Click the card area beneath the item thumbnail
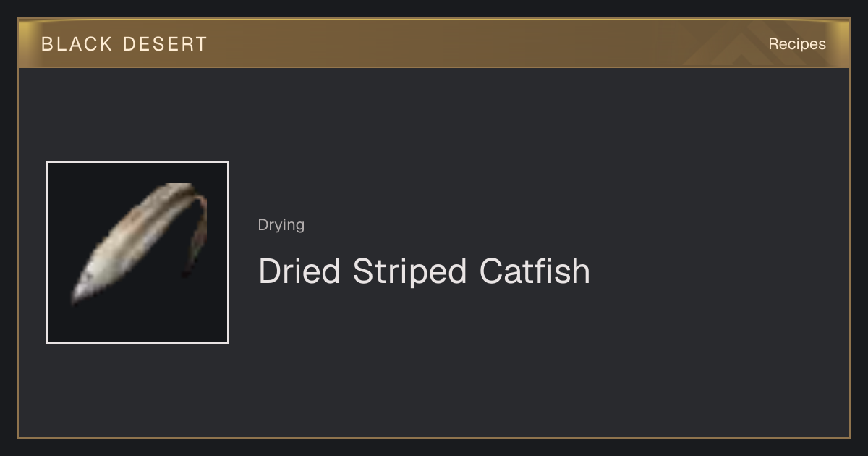This screenshot has height=456, width=868. pos(137,389)
